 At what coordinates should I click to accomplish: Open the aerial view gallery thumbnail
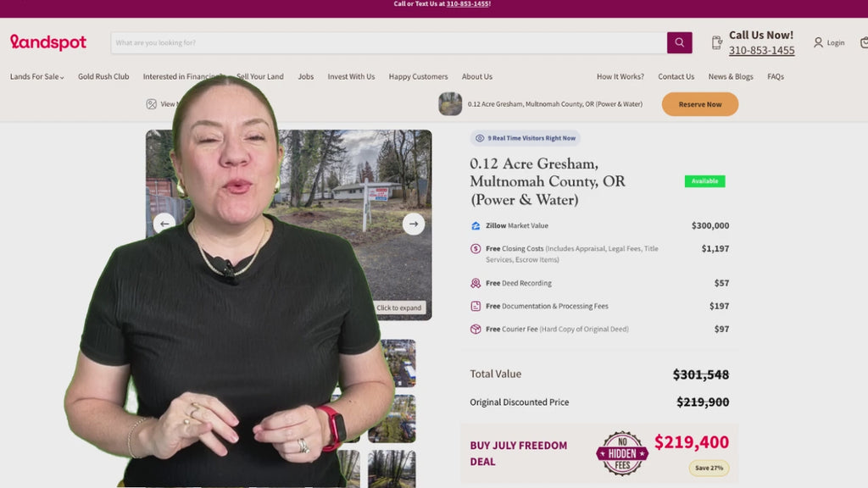(x=398, y=363)
